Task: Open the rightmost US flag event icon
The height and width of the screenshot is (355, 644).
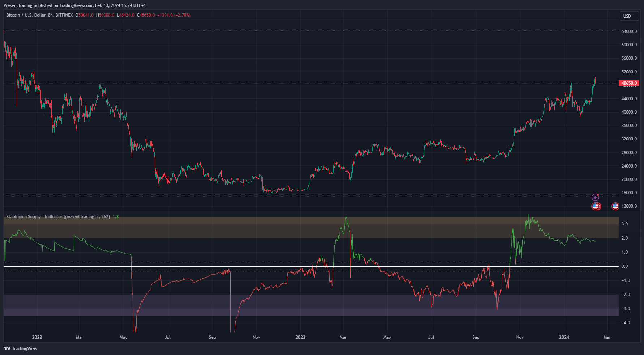Action: pos(615,206)
